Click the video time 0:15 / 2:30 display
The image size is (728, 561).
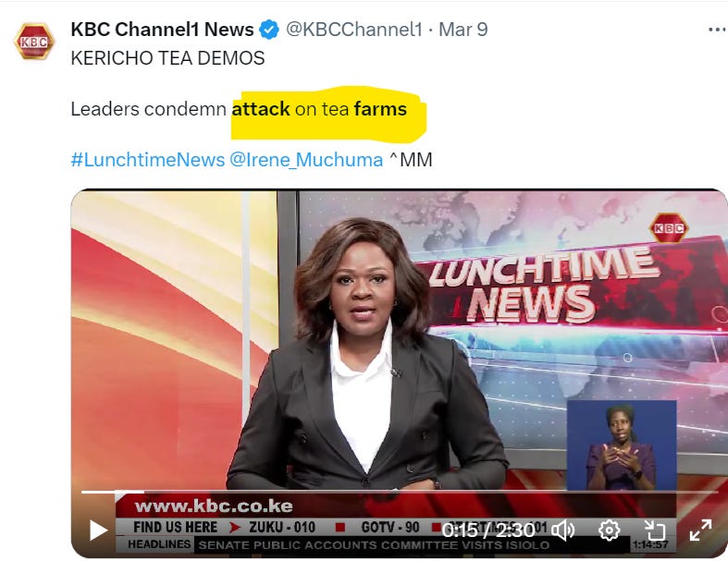tap(489, 530)
